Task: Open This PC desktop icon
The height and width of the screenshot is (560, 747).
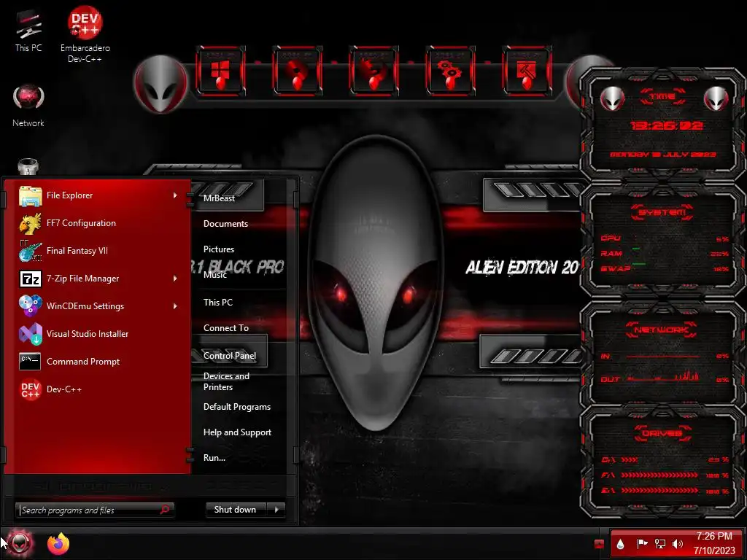Action: (28, 31)
